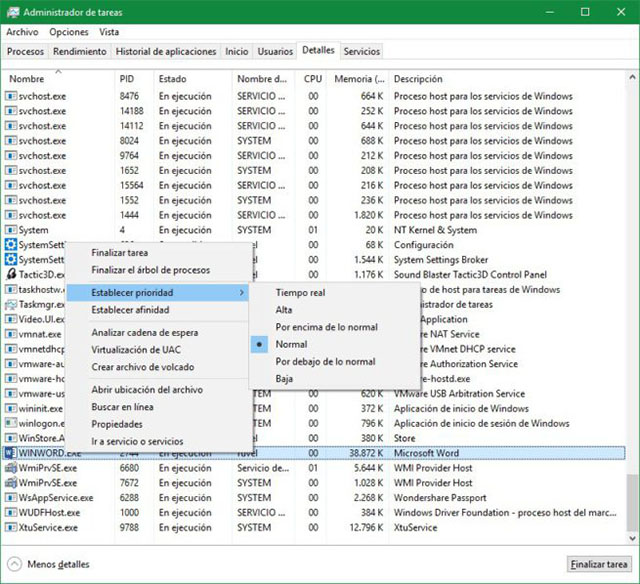Click the vmware-hostd process icon
The height and width of the screenshot is (584, 640).
(x=11, y=379)
